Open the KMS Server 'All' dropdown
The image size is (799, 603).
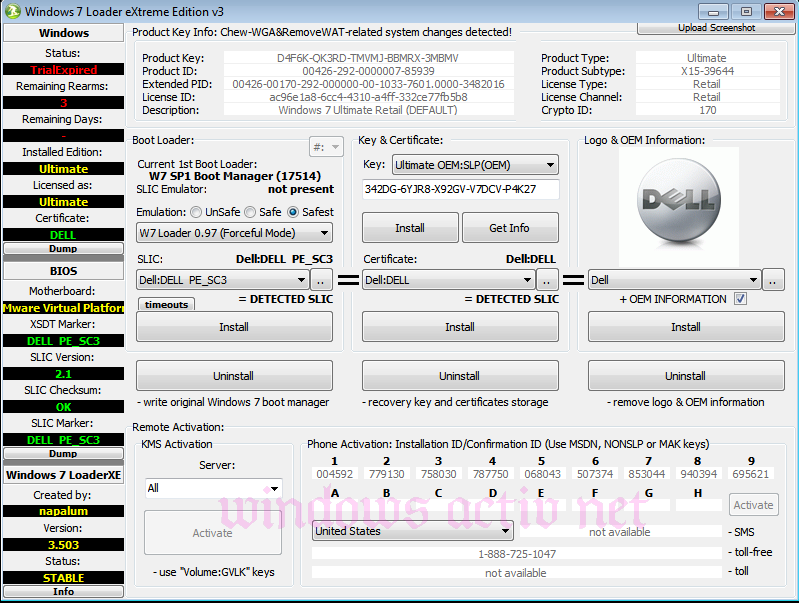coord(213,488)
